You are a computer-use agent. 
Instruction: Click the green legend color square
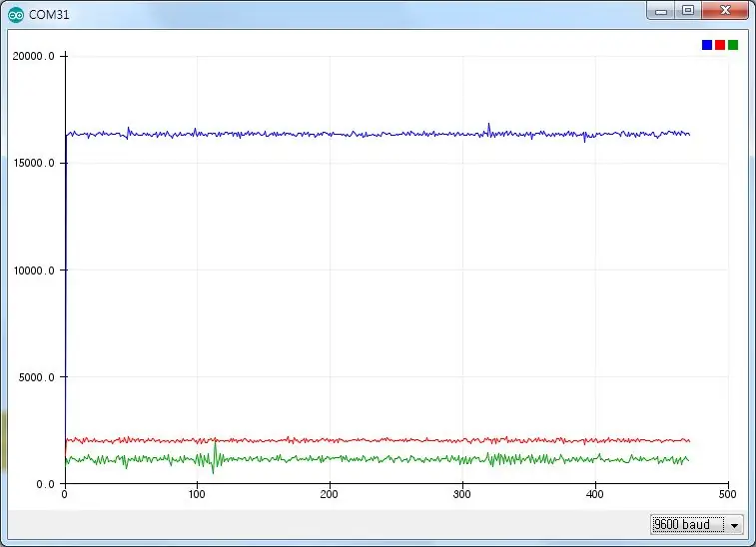[x=733, y=45]
